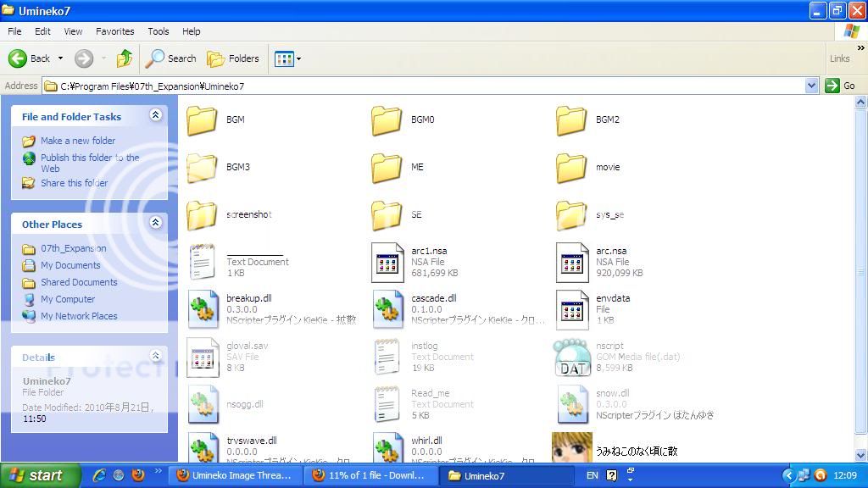
Task: Select the envdata file icon
Action: tap(572, 309)
